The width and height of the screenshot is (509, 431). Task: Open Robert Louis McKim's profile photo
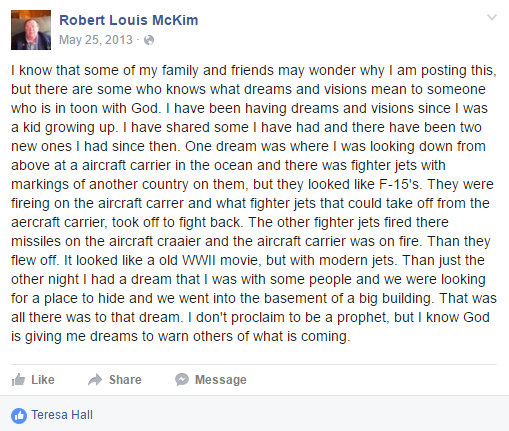point(31,30)
